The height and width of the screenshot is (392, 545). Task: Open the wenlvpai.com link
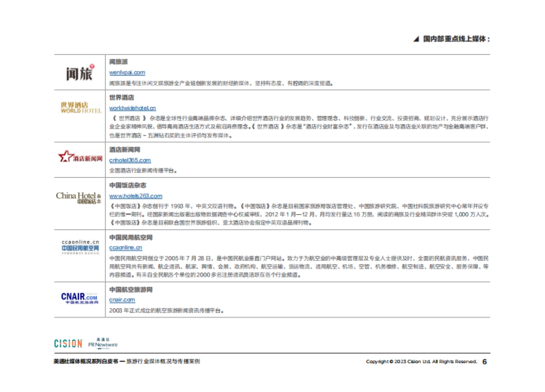(128, 72)
